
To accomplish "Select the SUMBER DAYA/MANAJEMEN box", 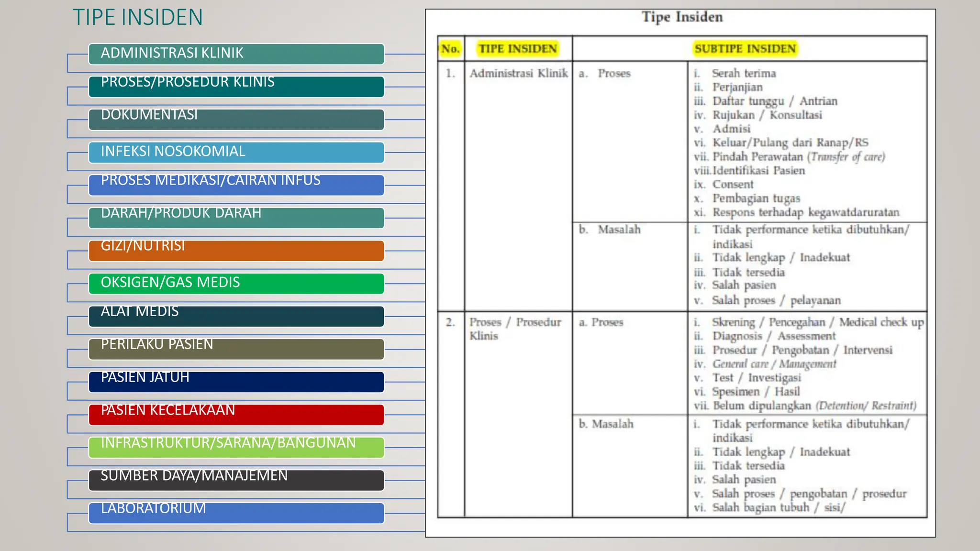I will pos(236,480).
